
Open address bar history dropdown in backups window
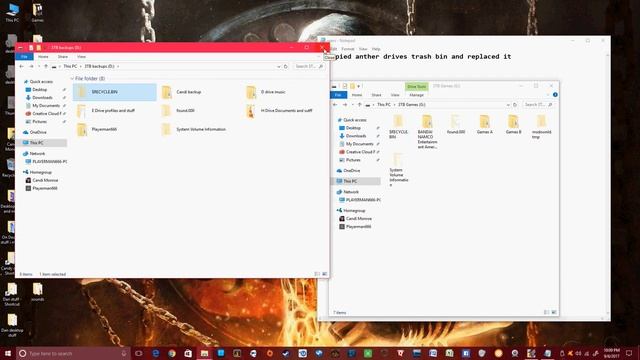point(279,66)
